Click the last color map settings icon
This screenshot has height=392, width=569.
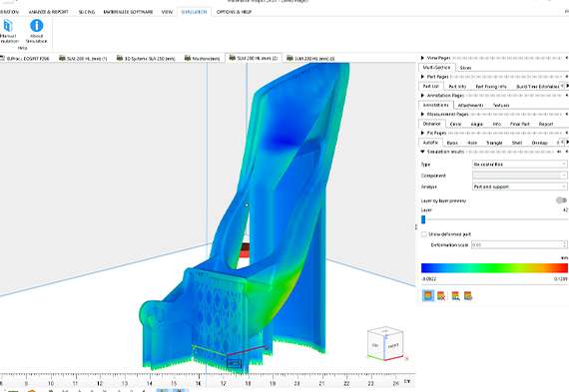pyautogui.click(x=468, y=296)
